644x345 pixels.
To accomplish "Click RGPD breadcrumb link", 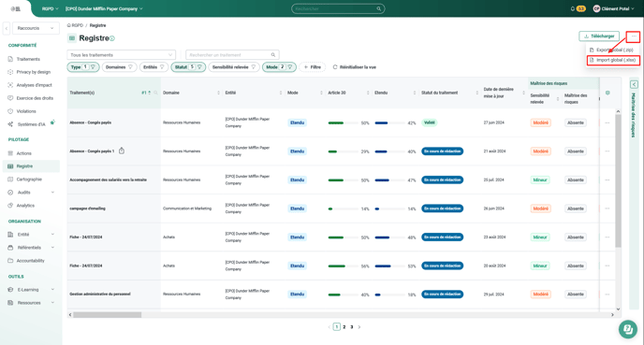I will 78,25.
